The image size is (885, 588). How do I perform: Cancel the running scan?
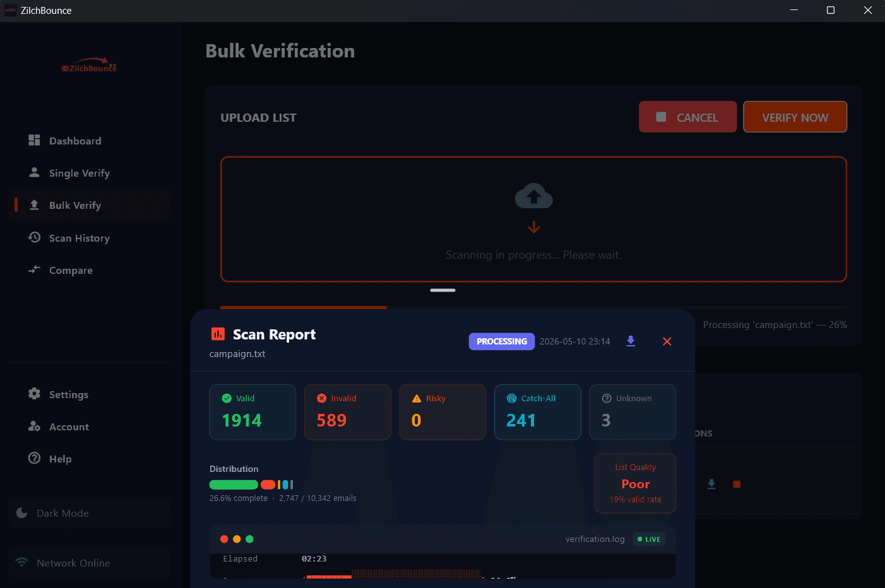(x=687, y=117)
